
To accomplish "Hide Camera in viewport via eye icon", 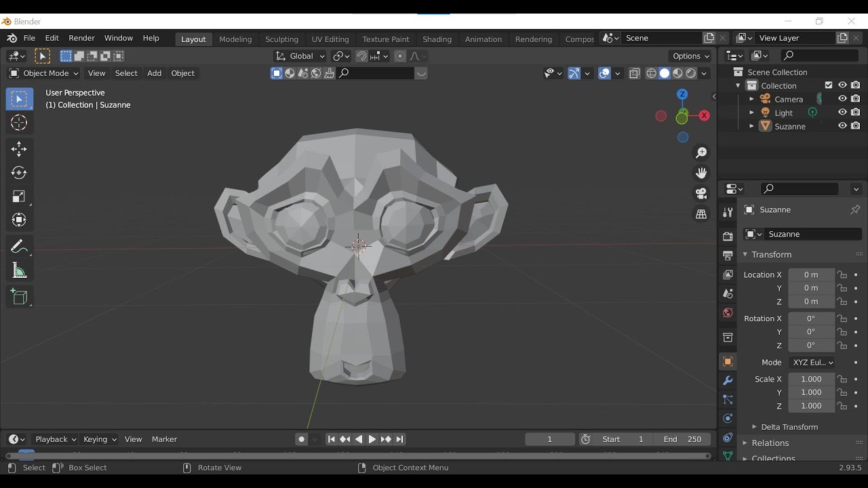I will (842, 99).
